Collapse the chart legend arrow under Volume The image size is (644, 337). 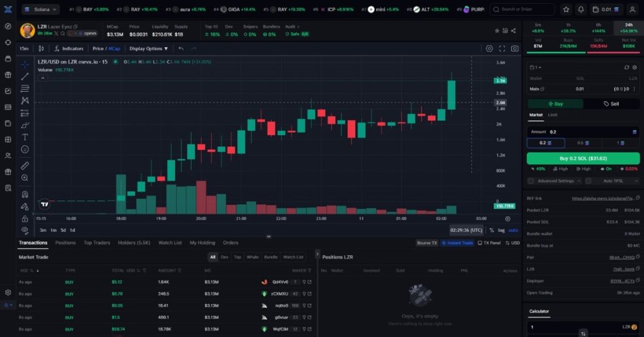[x=43, y=78]
